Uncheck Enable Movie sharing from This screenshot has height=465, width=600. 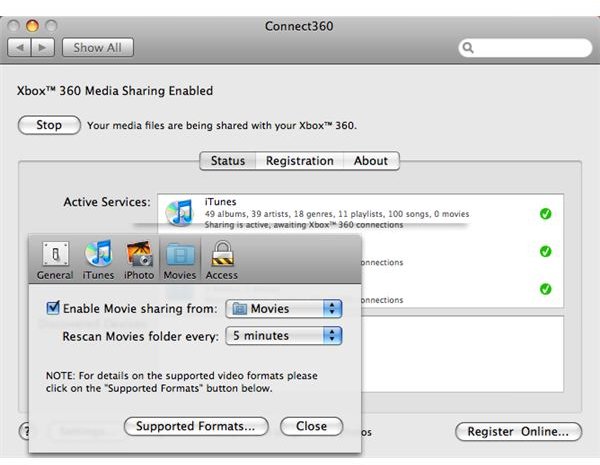[x=53, y=308]
